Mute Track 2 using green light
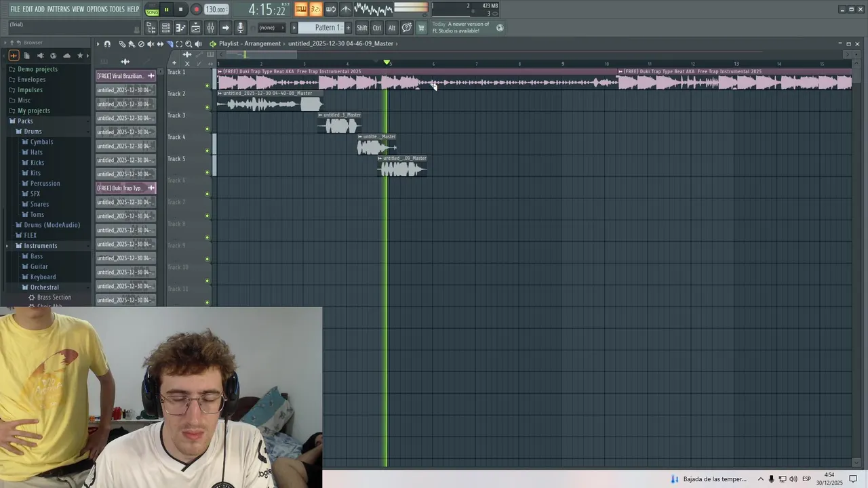 208,107
